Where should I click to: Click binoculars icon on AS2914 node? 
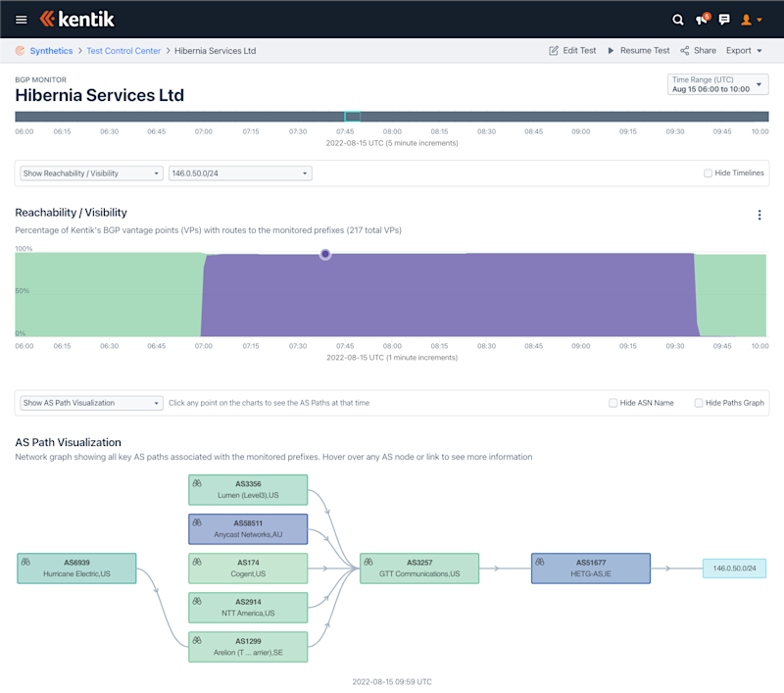pyautogui.click(x=197, y=601)
